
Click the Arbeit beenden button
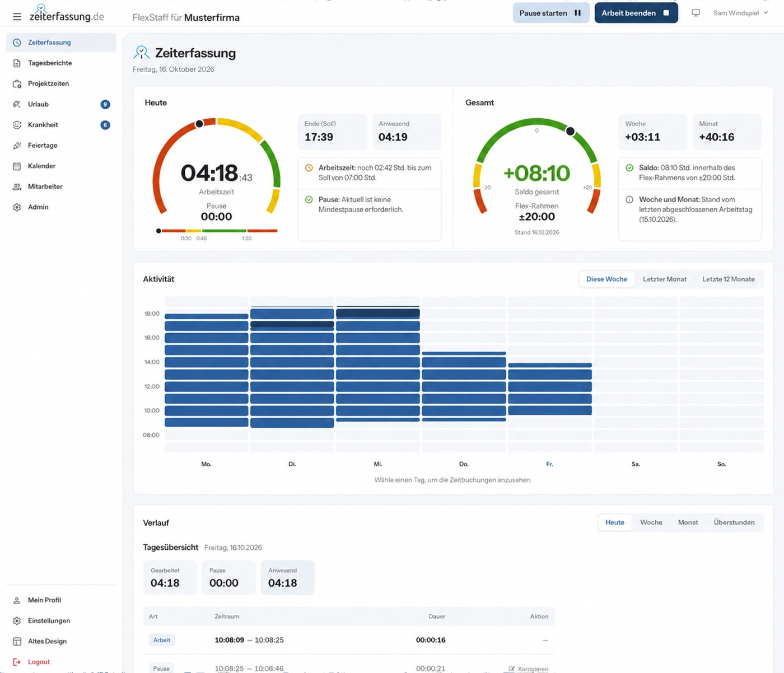tap(636, 13)
